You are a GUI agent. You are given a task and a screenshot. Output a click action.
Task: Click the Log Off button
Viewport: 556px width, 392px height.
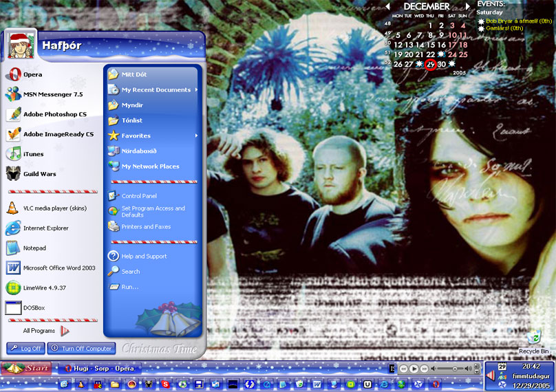[25, 349]
